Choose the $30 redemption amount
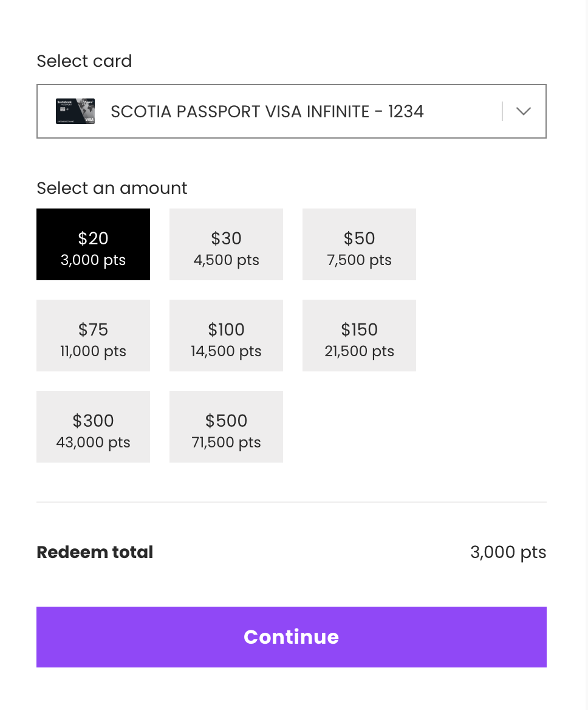588x710 pixels. pos(226,244)
